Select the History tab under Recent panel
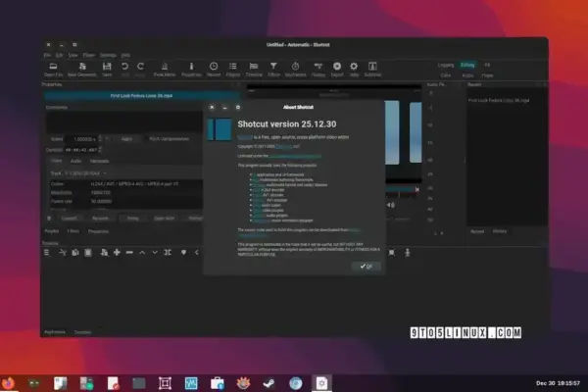 (500, 231)
